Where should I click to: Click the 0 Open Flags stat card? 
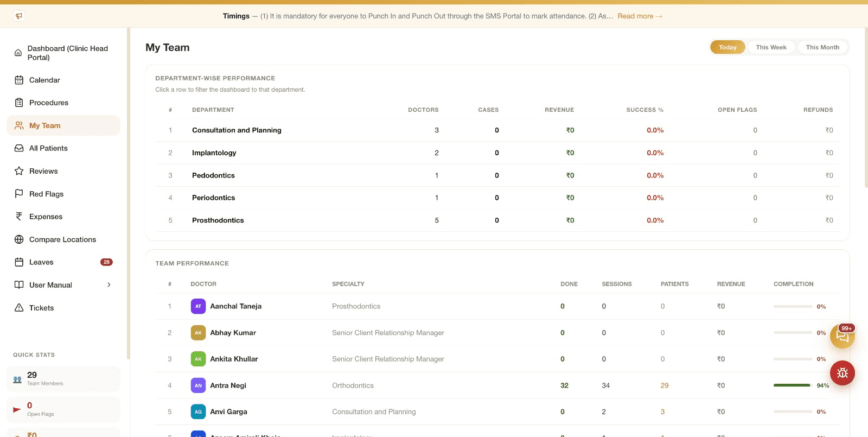(63, 409)
